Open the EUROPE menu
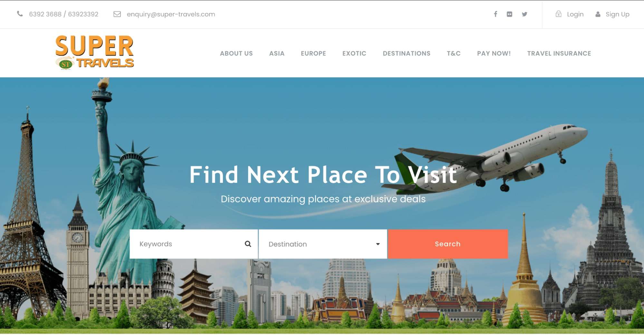Screen dimensions: 644x335 (x=313, y=53)
